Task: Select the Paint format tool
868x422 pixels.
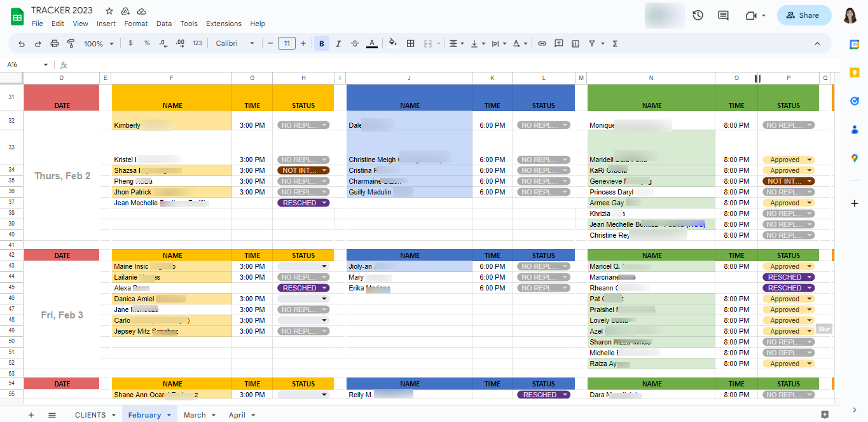Action: click(71, 44)
